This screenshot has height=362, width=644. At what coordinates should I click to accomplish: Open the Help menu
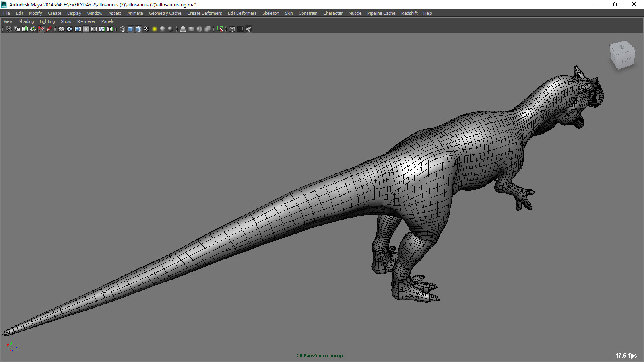(427, 13)
